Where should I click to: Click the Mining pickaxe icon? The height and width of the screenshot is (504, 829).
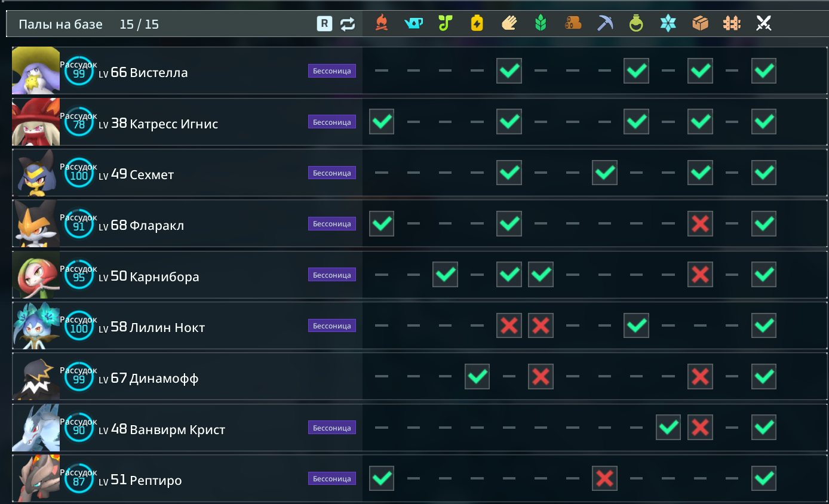tap(604, 23)
